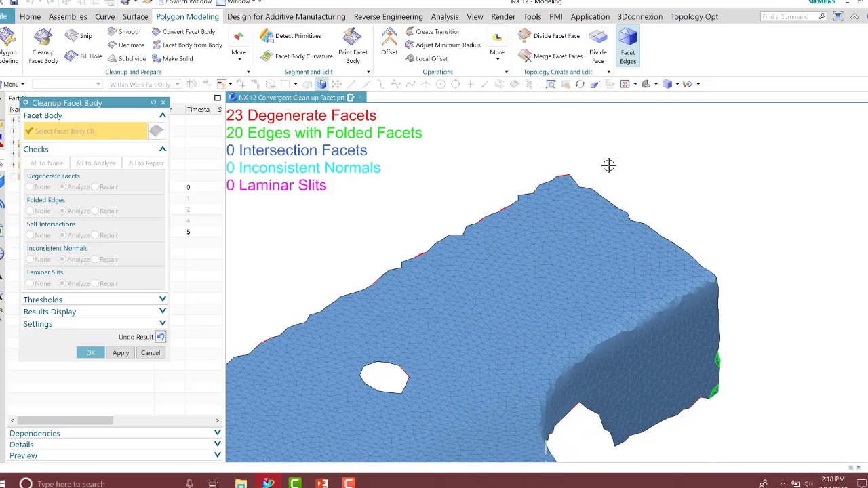This screenshot has height=488, width=868.
Task: Open Design for Additive Manufacturing tab
Action: tap(286, 16)
